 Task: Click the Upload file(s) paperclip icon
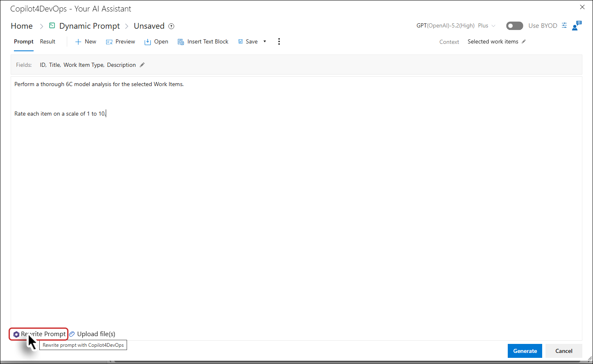click(x=72, y=334)
